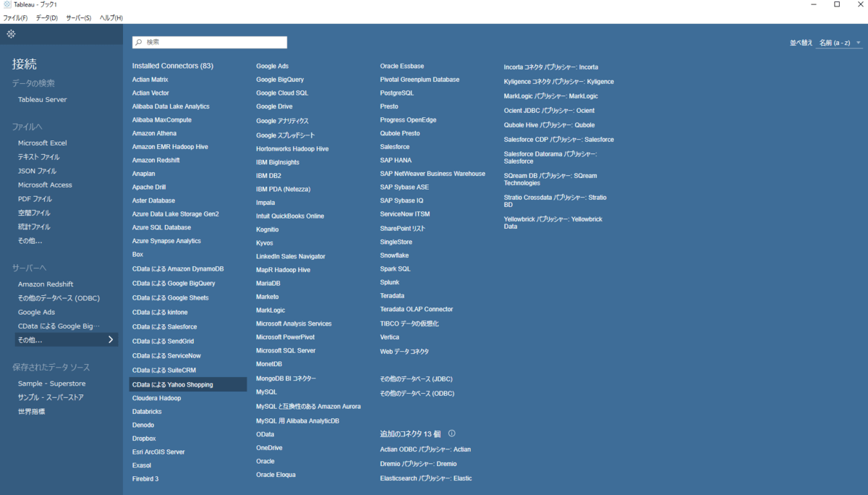Select the OneDrive connector

click(x=269, y=448)
